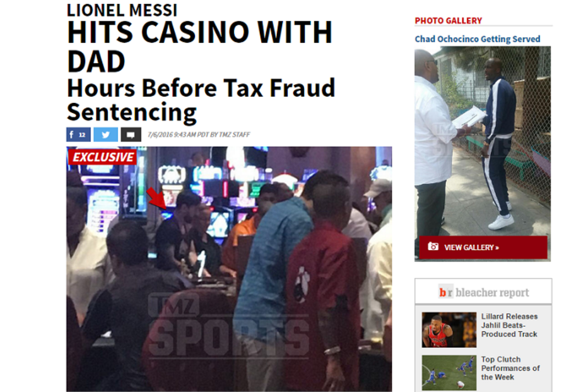Click the TMZ Staff byline

[x=234, y=134]
